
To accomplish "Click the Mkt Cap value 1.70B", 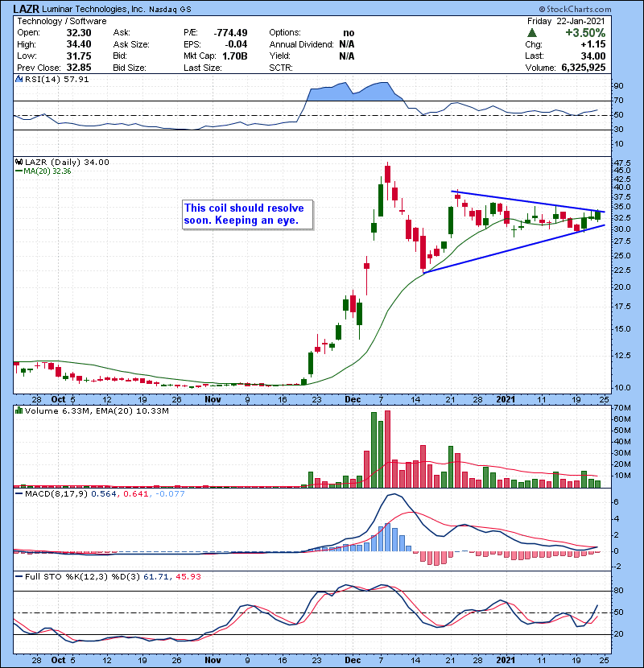I will coord(235,56).
